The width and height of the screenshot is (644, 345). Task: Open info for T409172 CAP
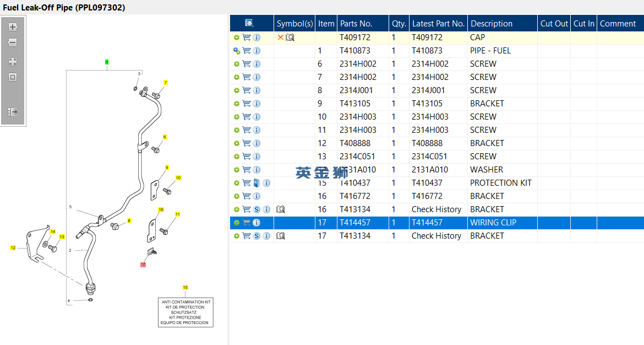[x=256, y=37]
